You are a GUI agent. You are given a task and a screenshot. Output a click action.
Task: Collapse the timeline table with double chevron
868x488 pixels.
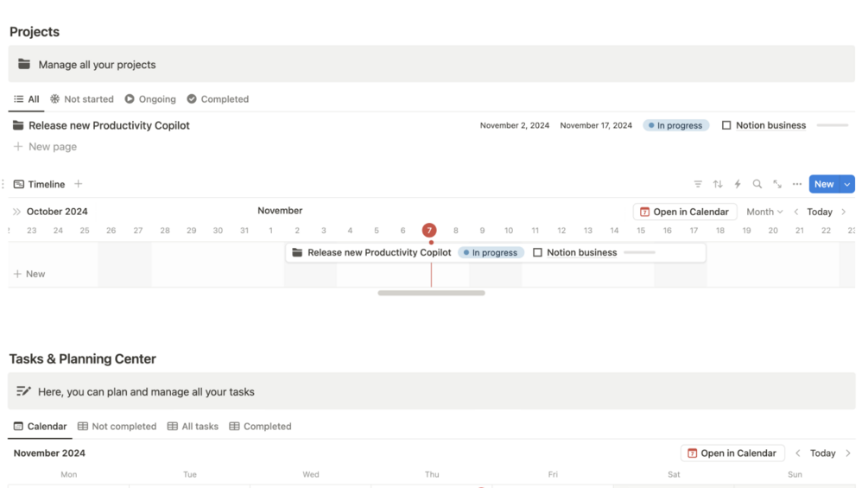[16, 212]
